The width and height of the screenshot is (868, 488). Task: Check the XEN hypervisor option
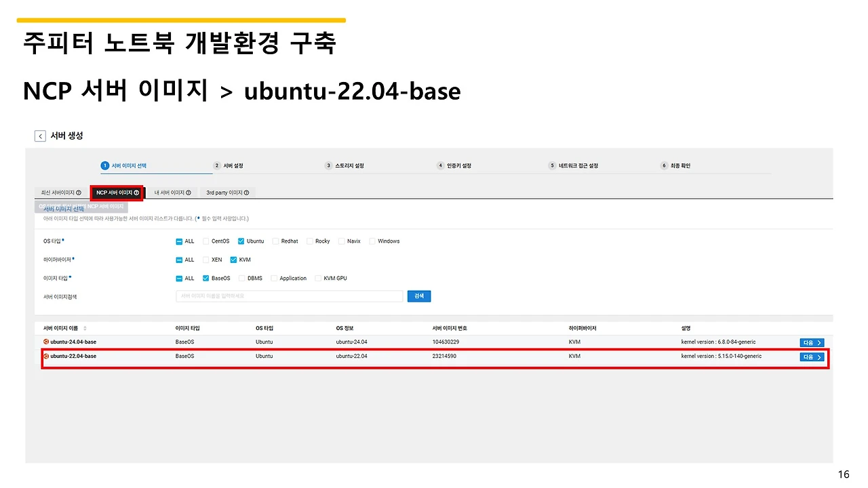click(206, 260)
